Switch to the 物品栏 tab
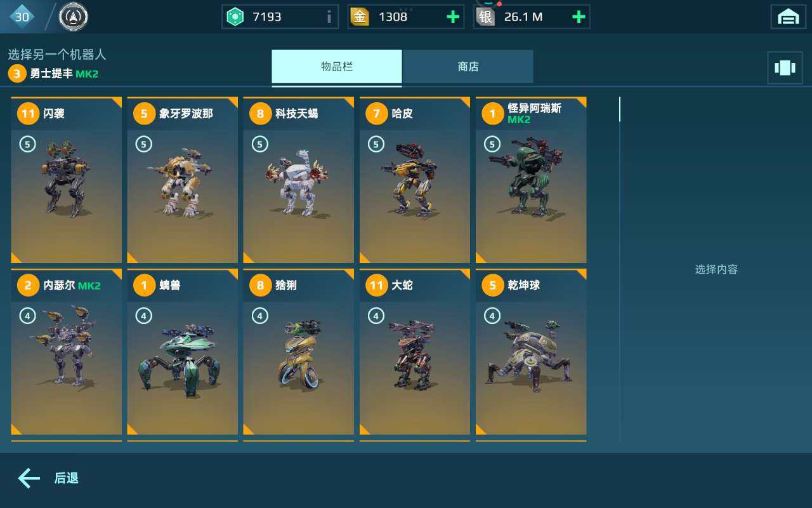Image resolution: width=812 pixels, height=508 pixels. pos(337,67)
